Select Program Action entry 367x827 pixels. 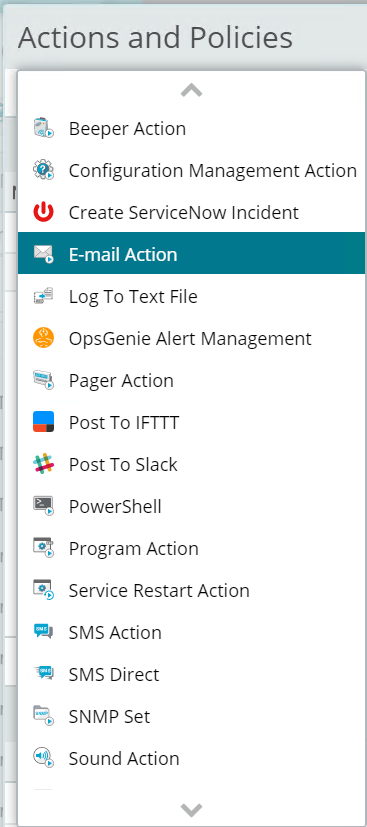coord(191,549)
